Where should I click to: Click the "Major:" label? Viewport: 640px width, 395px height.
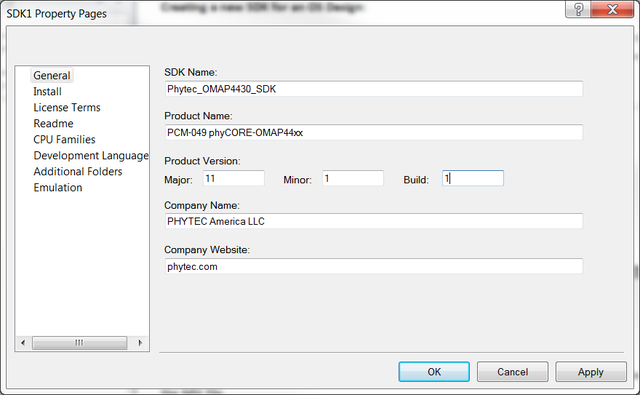pos(178,180)
